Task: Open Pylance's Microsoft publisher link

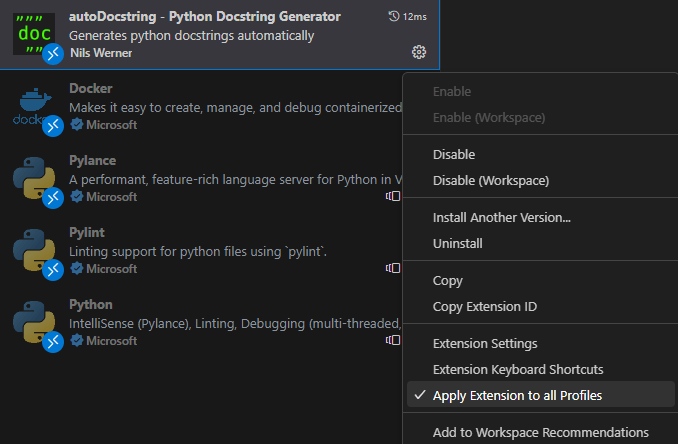Action: coord(111,197)
